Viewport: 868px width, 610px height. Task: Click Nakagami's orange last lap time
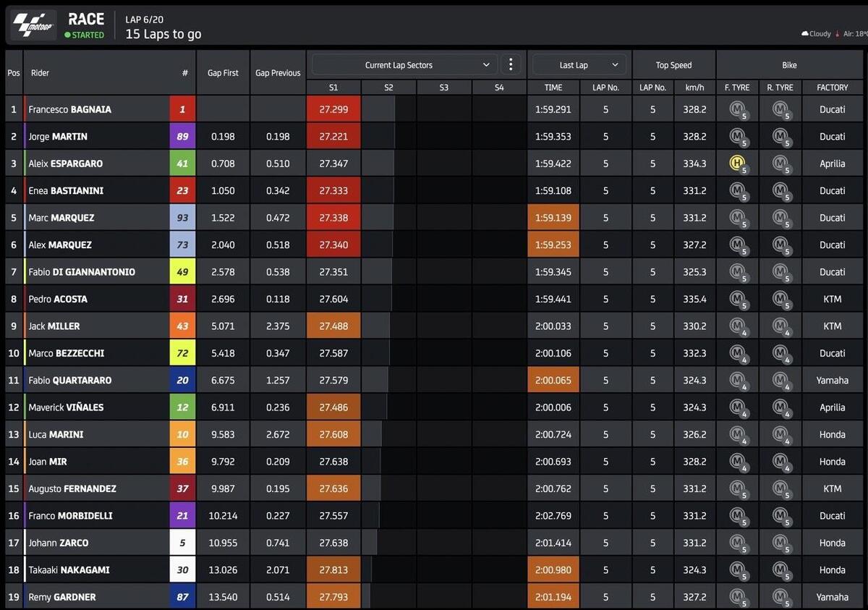553,570
